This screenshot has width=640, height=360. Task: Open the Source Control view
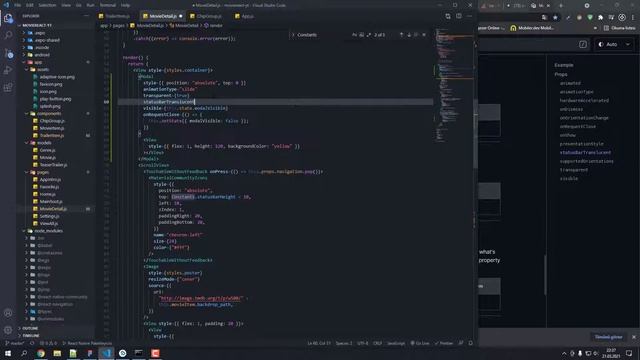(8, 53)
